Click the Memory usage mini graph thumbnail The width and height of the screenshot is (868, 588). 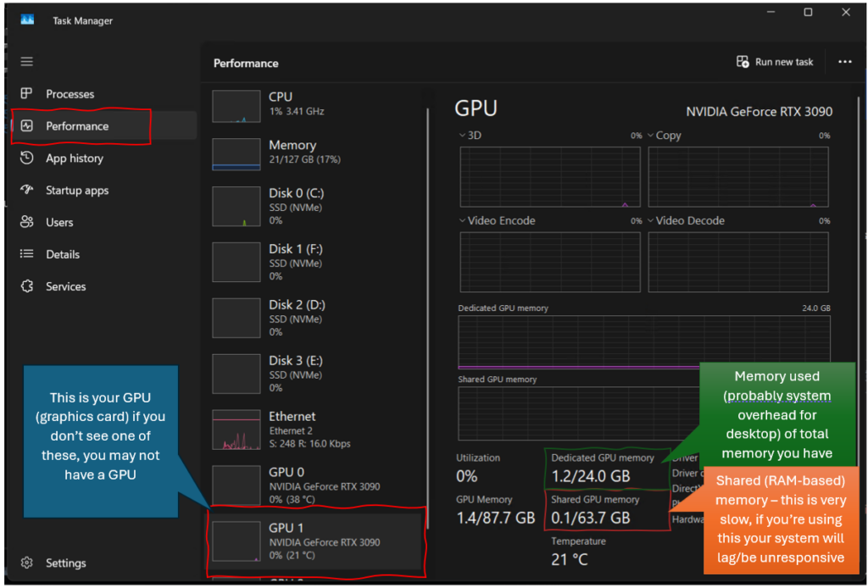coord(236,153)
